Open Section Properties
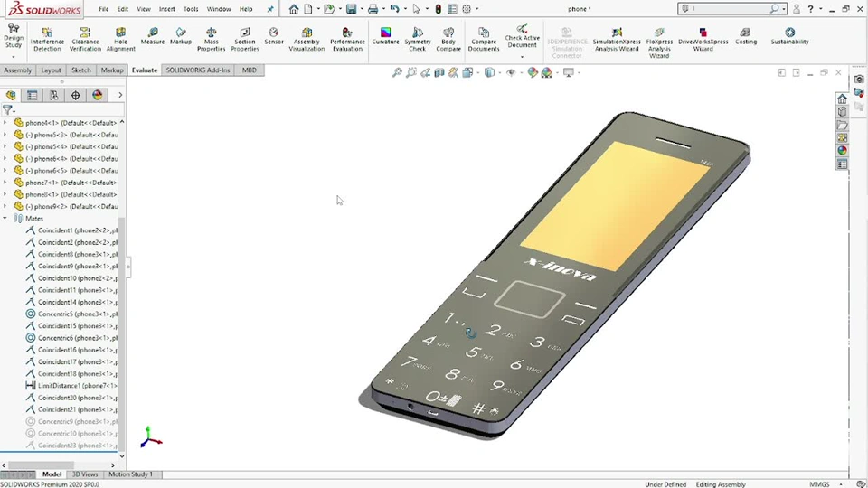The image size is (868, 488). tap(245, 39)
